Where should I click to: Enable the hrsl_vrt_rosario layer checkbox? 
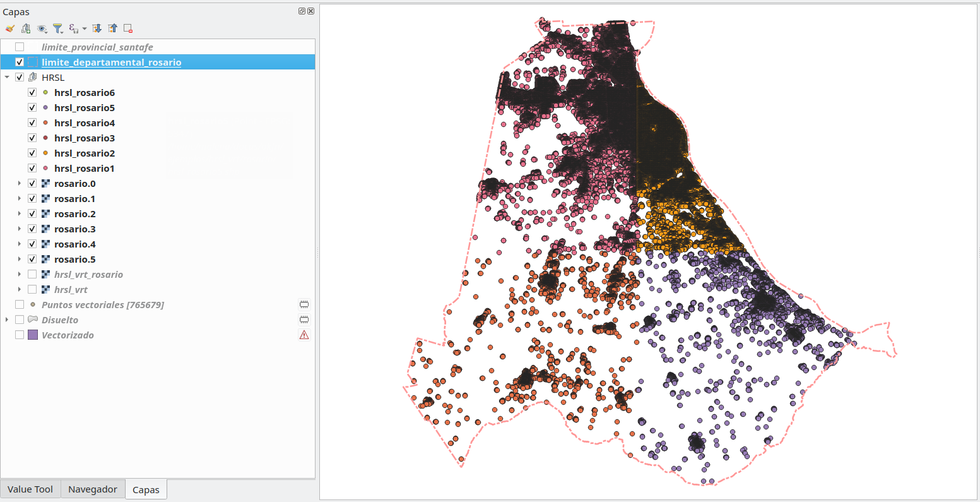[x=32, y=275]
